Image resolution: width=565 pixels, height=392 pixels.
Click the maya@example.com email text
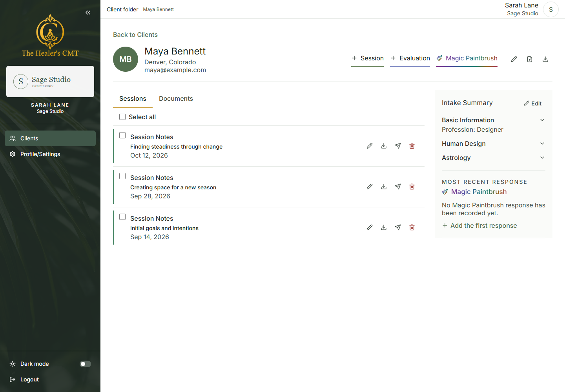pyautogui.click(x=175, y=70)
